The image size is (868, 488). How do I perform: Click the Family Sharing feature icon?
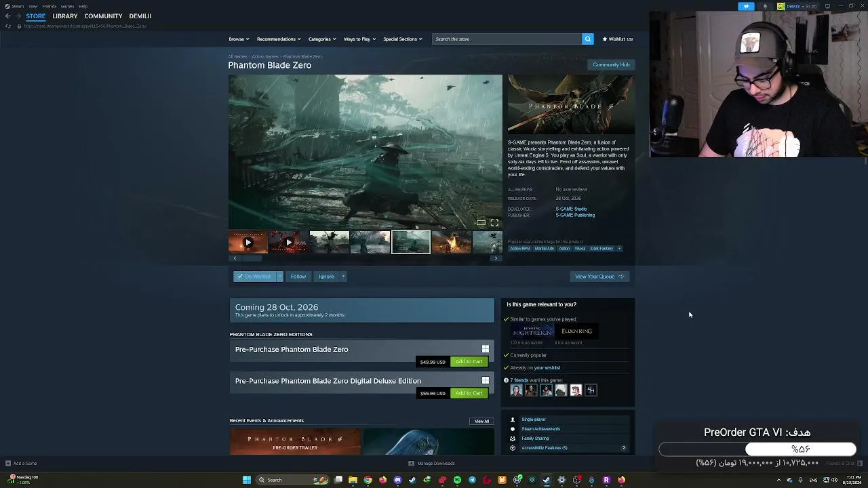(x=512, y=439)
